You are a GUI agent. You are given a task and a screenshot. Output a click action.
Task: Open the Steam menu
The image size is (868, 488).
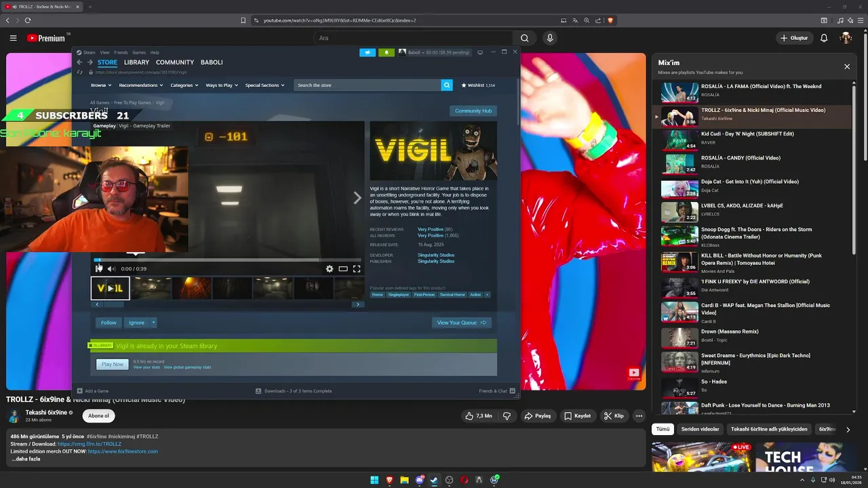90,52
